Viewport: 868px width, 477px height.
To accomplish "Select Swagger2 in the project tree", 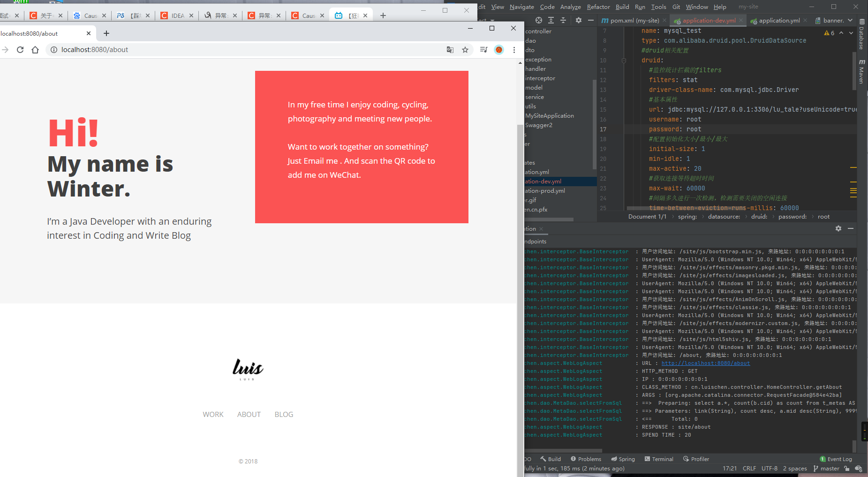I will [x=538, y=125].
